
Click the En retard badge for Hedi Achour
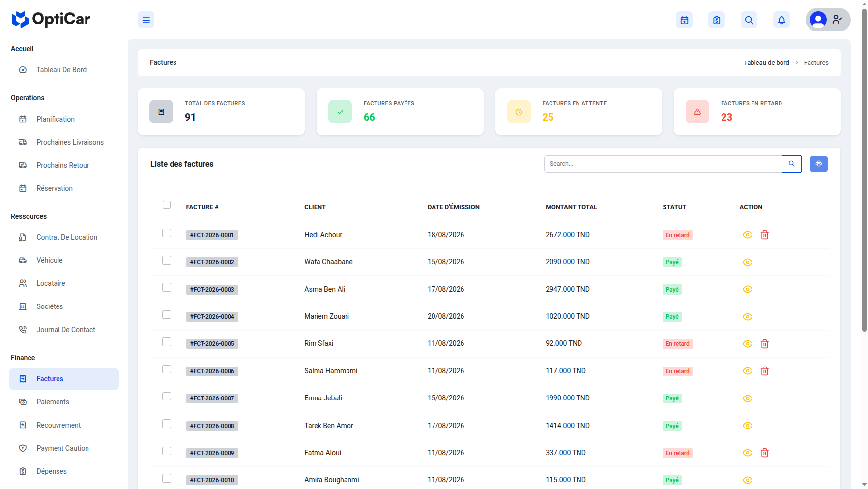677,235
